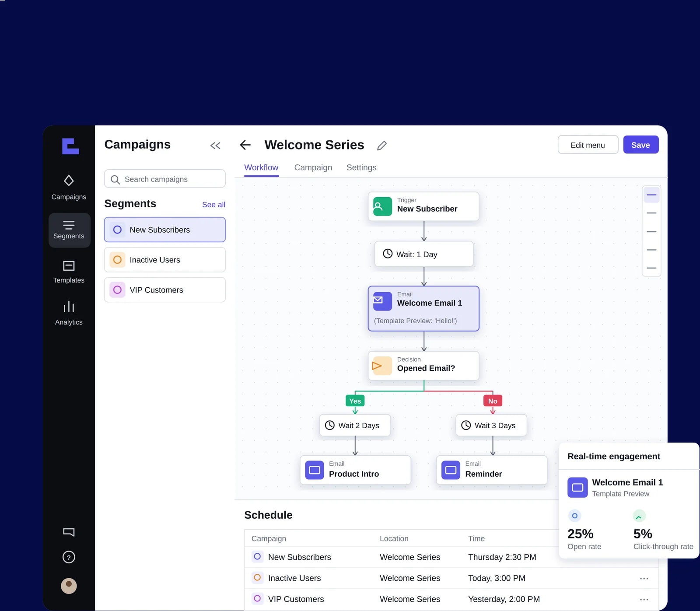Click the New Subscriber trigger icon
This screenshot has height=611, width=700.
382,206
